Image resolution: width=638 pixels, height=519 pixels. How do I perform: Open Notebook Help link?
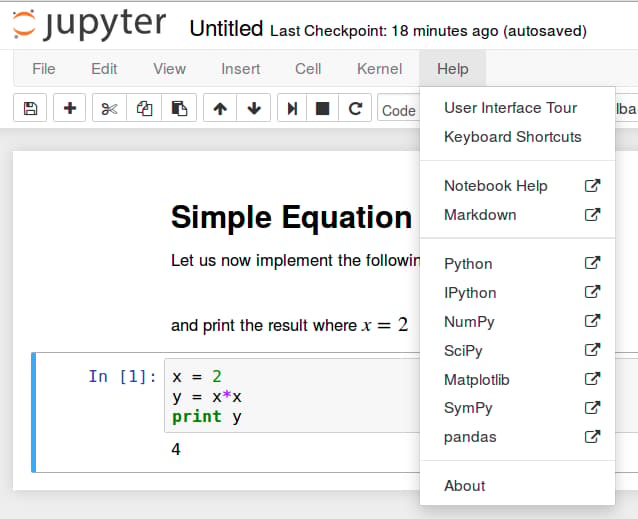[517, 185]
